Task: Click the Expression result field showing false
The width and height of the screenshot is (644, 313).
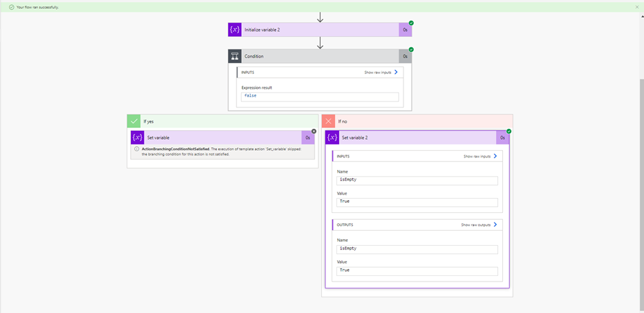Action: [x=320, y=97]
